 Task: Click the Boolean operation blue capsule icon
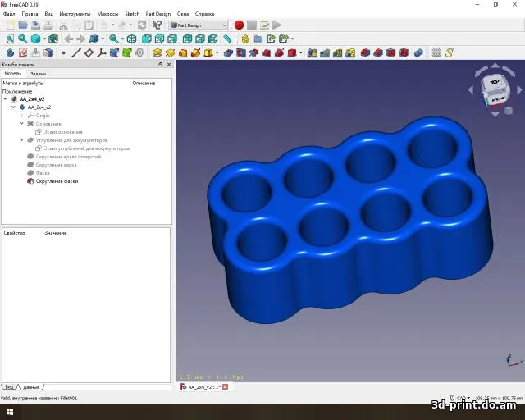pyautogui.click(x=418, y=53)
